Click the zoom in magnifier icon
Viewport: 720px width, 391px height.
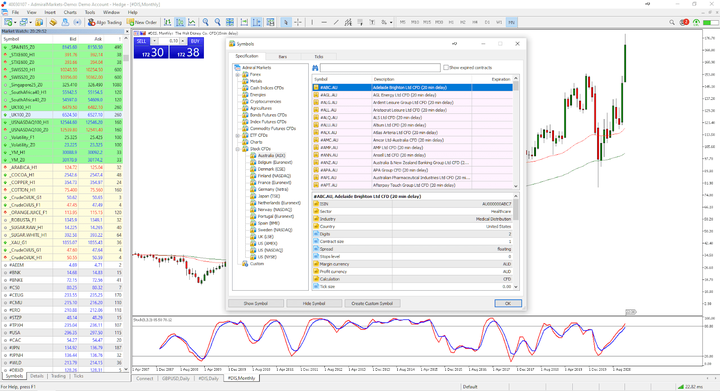[x=206, y=22]
